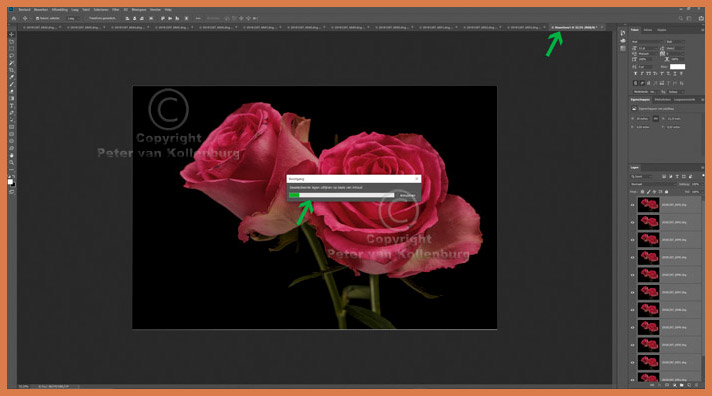Toggle the Autom. selectie checkbox
Image resolution: width=712 pixels, height=396 pixels.
[37, 18]
